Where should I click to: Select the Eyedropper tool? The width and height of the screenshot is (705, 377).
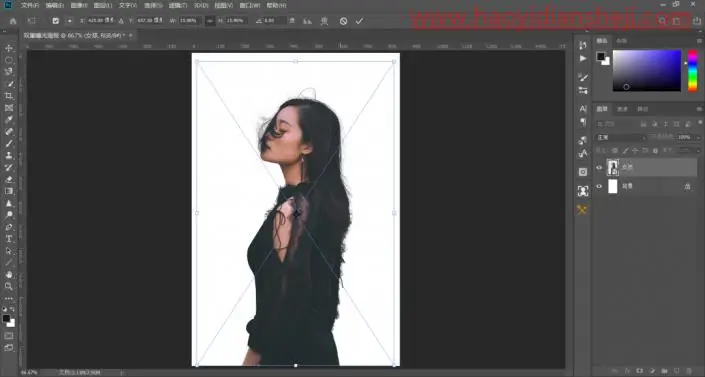pos(9,120)
